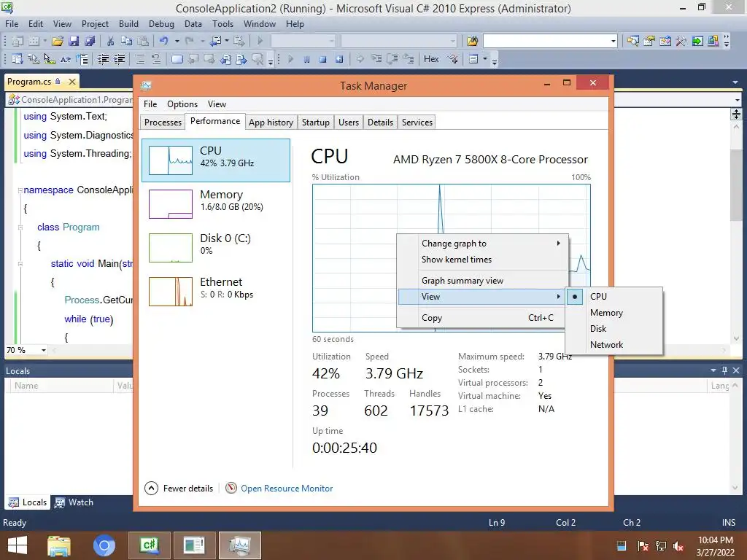This screenshot has height=560, width=747.
Task: Click the green arrow Start Page icon
Action: (x=697, y=41)
